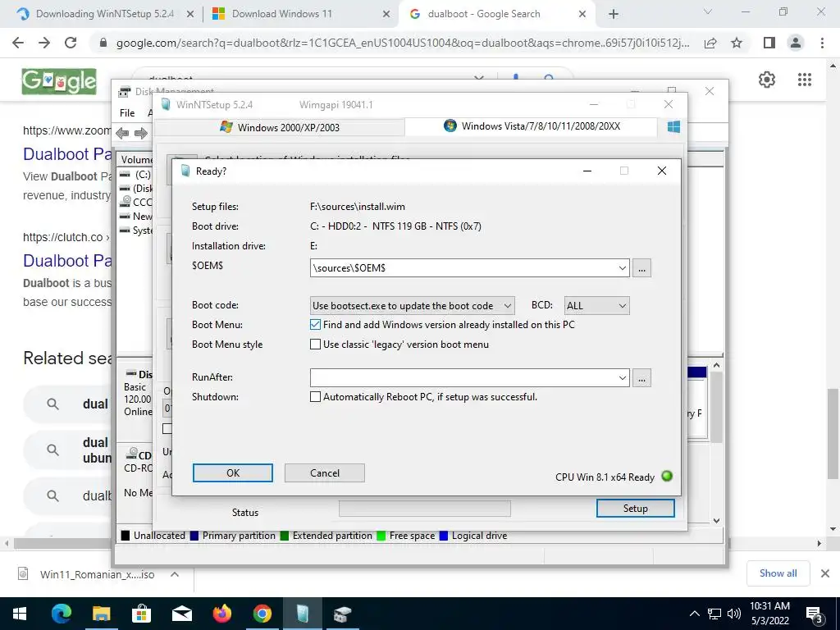Open volume control in system tray
The image size is (840, 630).
(x=734, y=614)
